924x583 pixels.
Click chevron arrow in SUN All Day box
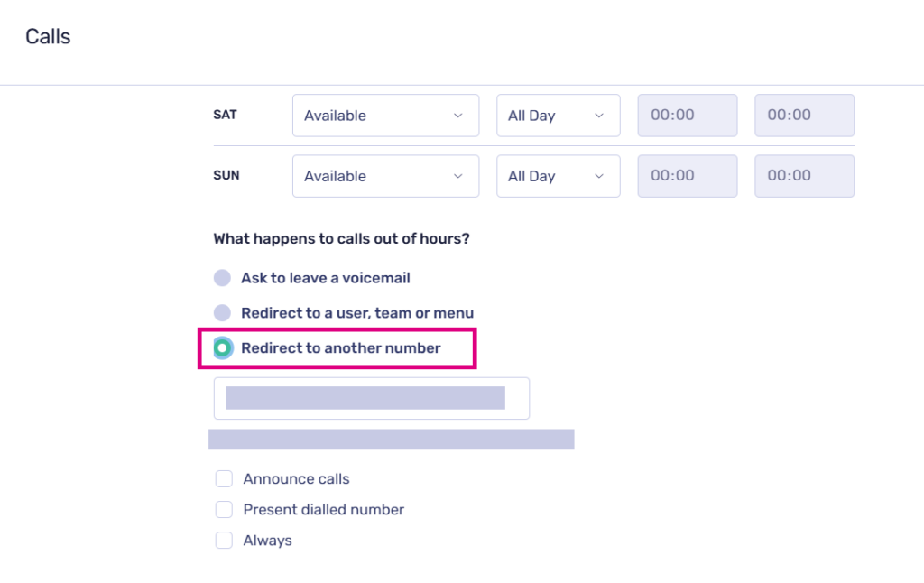[599, 176]
